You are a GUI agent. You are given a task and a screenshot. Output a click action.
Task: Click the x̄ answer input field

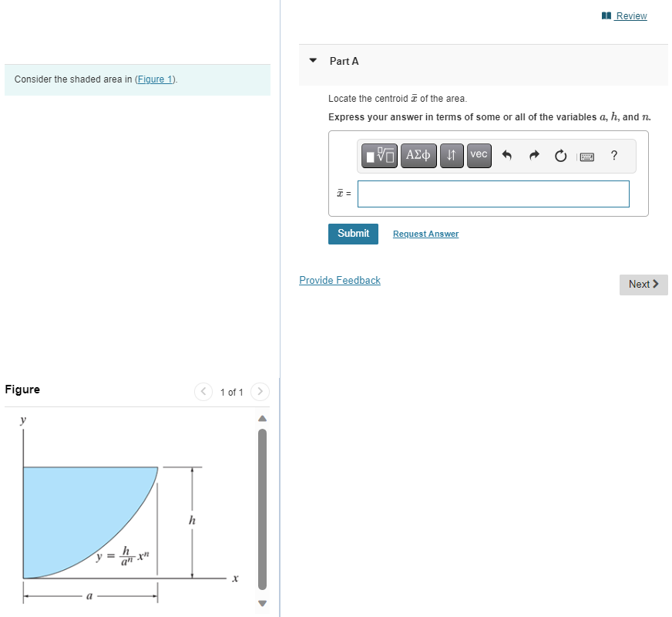click(x=493, y=194)
